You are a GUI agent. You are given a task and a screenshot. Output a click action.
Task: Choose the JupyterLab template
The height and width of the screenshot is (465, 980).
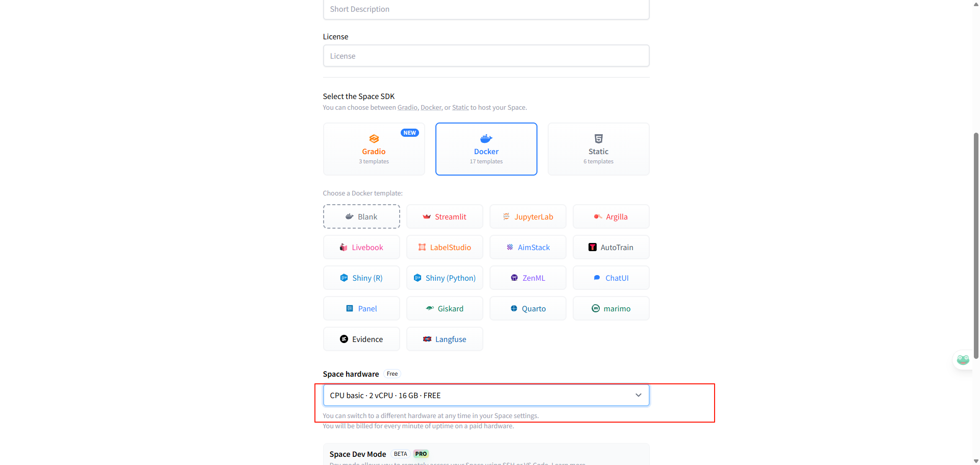[528, 217]
